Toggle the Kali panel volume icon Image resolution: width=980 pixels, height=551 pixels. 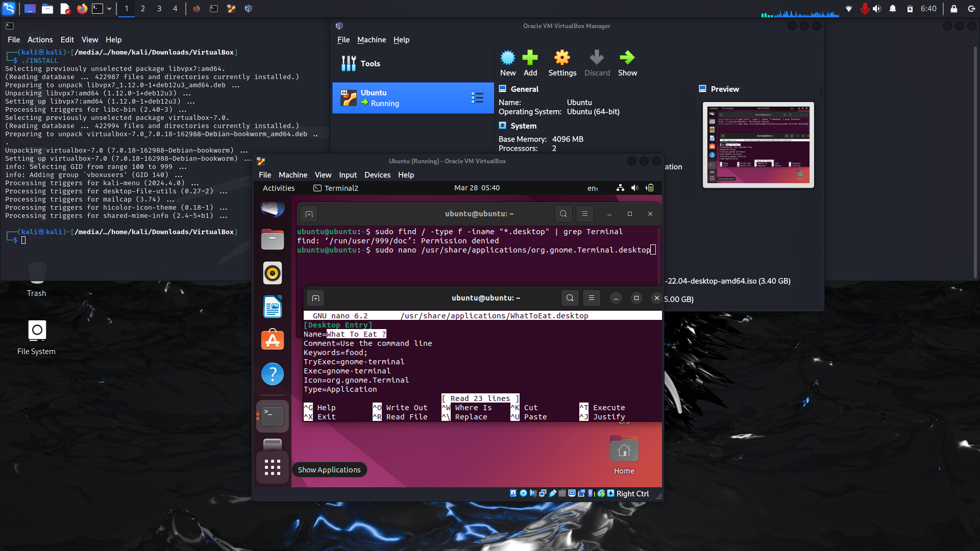[x=877, y=9]
